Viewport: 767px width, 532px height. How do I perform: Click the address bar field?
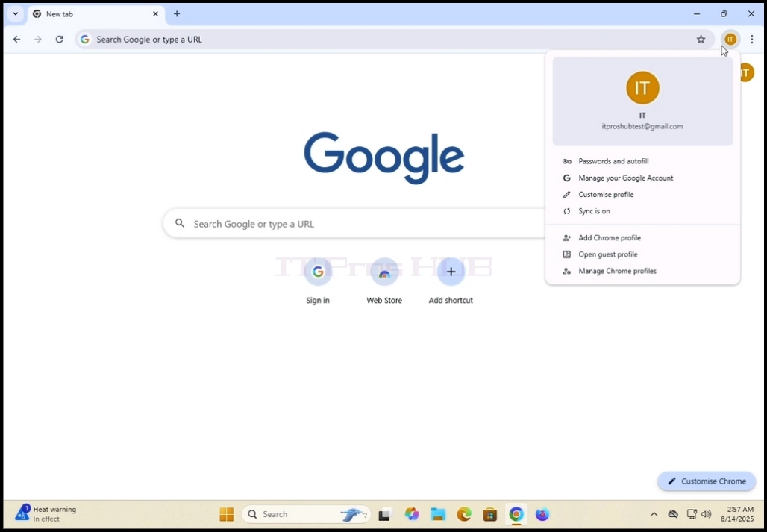click(x=394, y=39)
